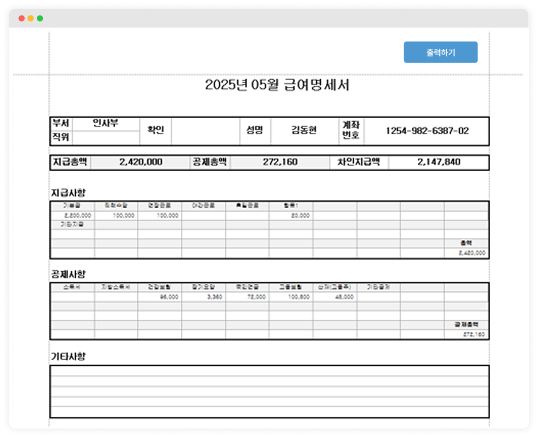This screenshot has height=438, width=538.
Task: Select the employee name 김동현
Action: click(x=304, y=130)
